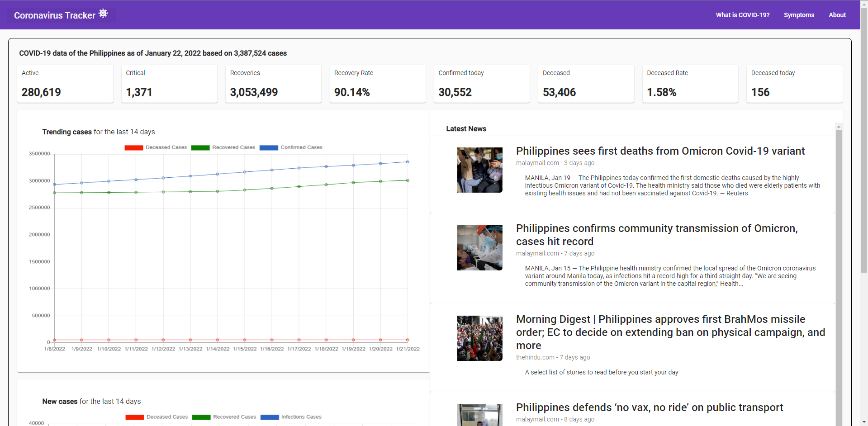Viewport: 868px width, 426px height.
Task: Open the About page
Action: (x=837, y=15)
